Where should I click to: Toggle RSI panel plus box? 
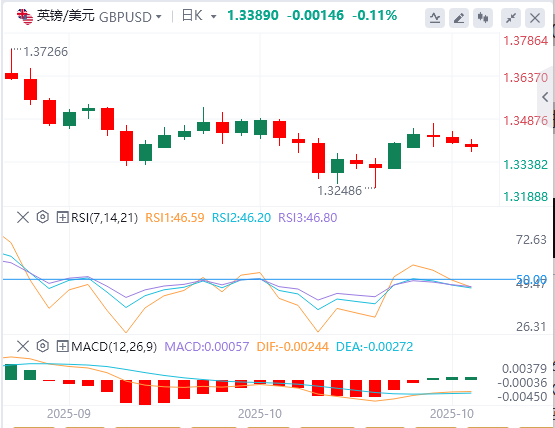(x=62, y=217)
